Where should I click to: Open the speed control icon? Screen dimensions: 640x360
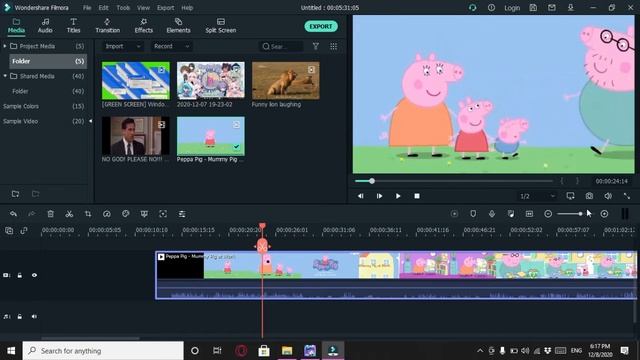[107, 214]
